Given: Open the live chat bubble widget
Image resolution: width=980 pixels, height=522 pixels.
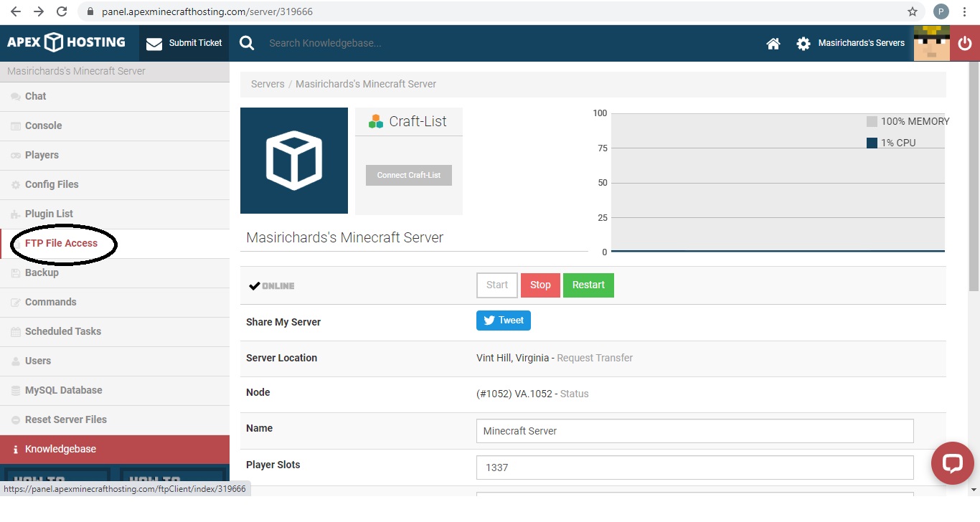Looking at the screenshot, I should [952, 462].
